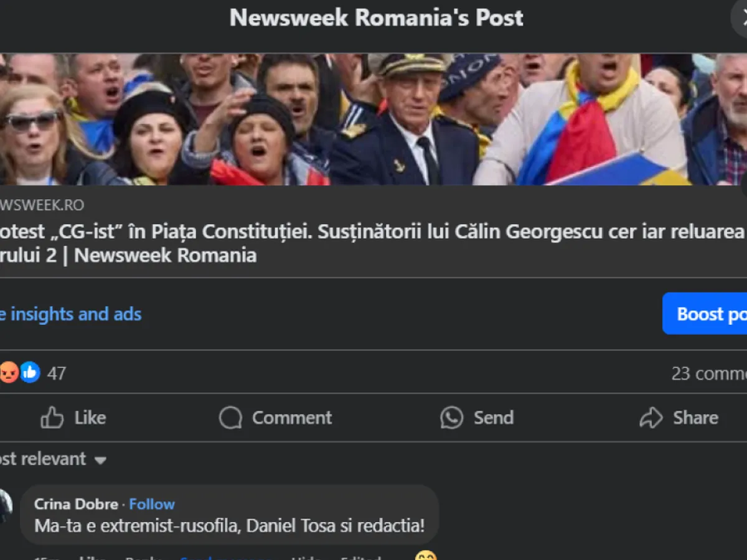
Task: Open the list of 47 reactions
Action: (57, 373)
